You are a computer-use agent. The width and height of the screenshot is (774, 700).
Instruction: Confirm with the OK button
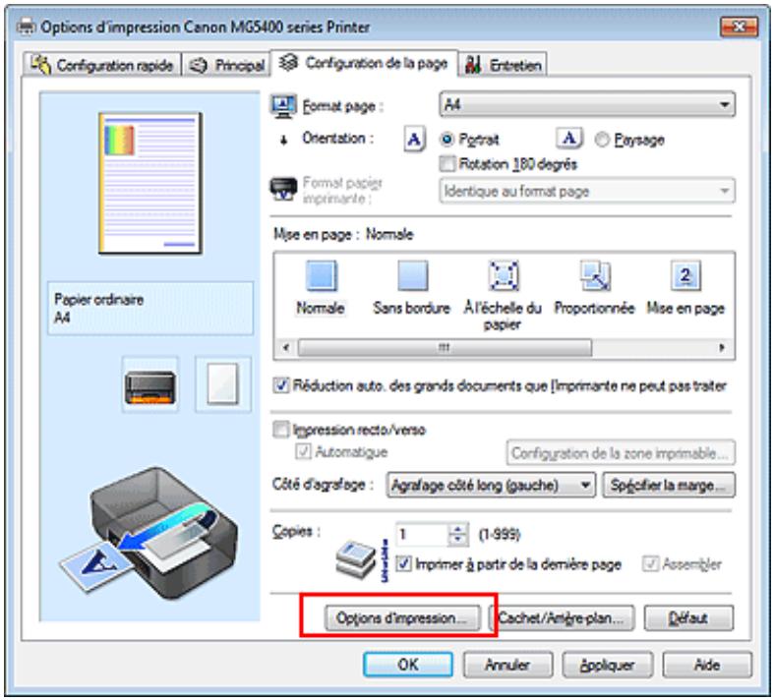click(x=408, y=665)
